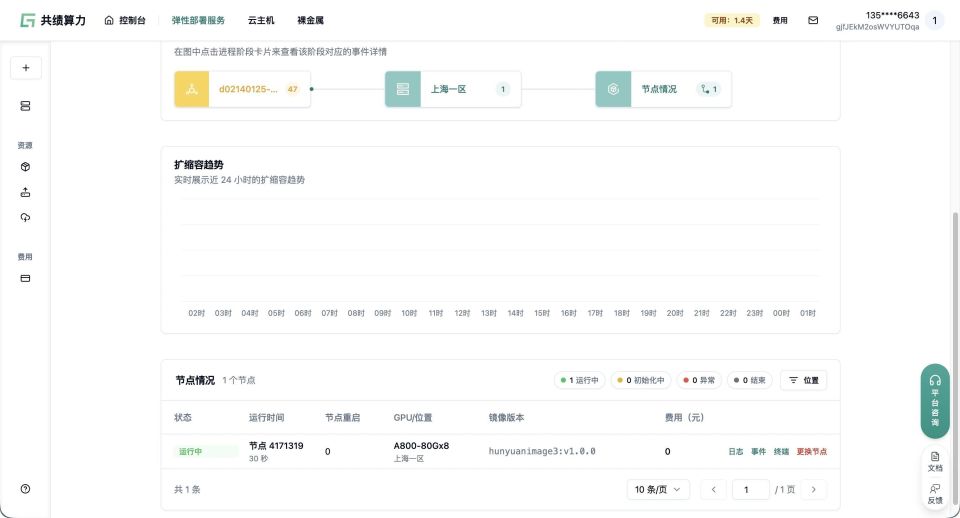
Task: Click the plus create button in sidebar
Action: click(26, 68)
